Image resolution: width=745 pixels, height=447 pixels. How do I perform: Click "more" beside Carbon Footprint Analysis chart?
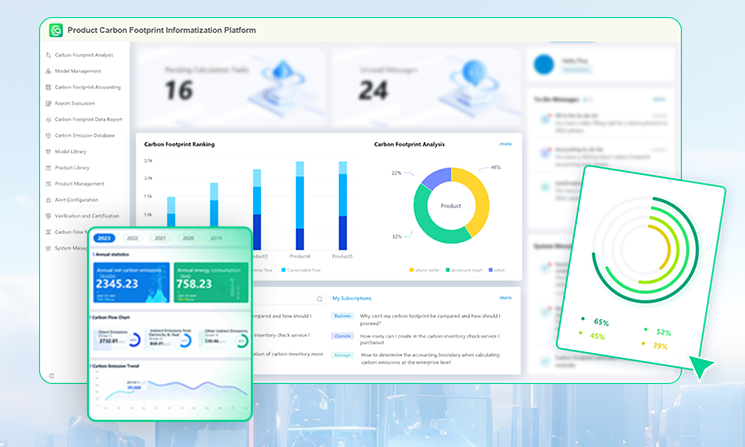tap(506, 144)
